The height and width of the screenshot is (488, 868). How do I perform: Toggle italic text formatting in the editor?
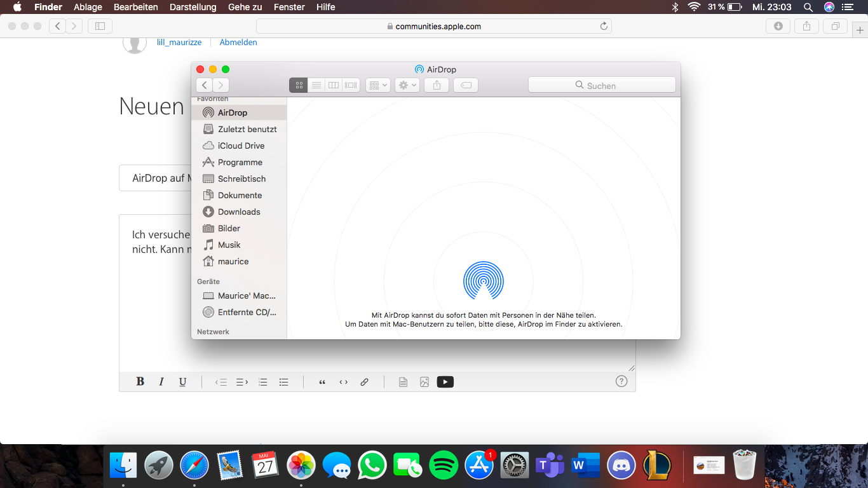point(161,382)
